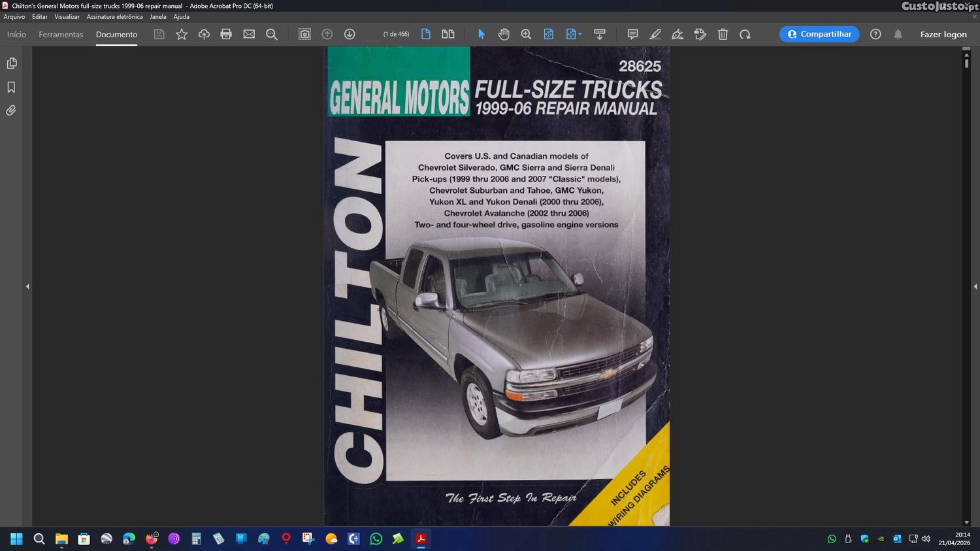980x551 pixels.
Task: Toggle two-page view mode
Action: coord(448,34)
